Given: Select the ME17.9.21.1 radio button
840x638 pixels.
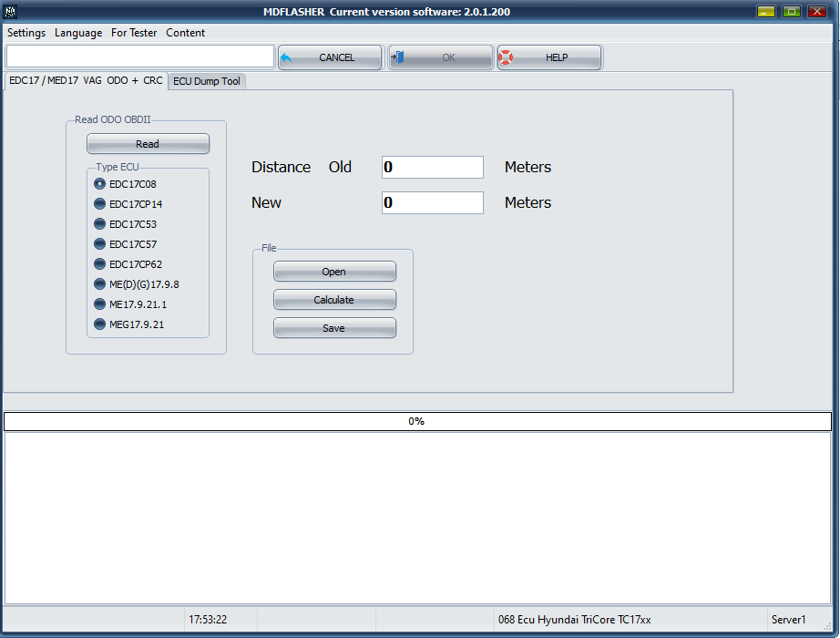Looking at the screenshot, I should coord(100,304).
